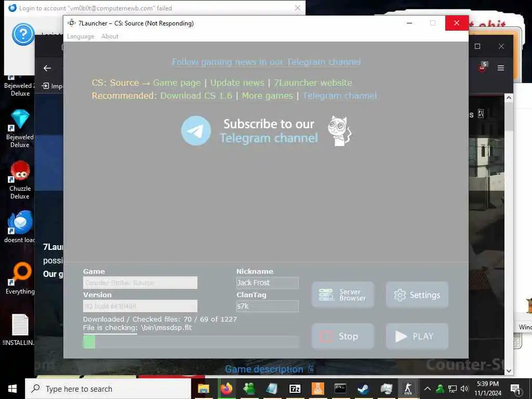Screen dimensions: 532x399
Task: Open the notification center icon
Action: tap(515, 389)
